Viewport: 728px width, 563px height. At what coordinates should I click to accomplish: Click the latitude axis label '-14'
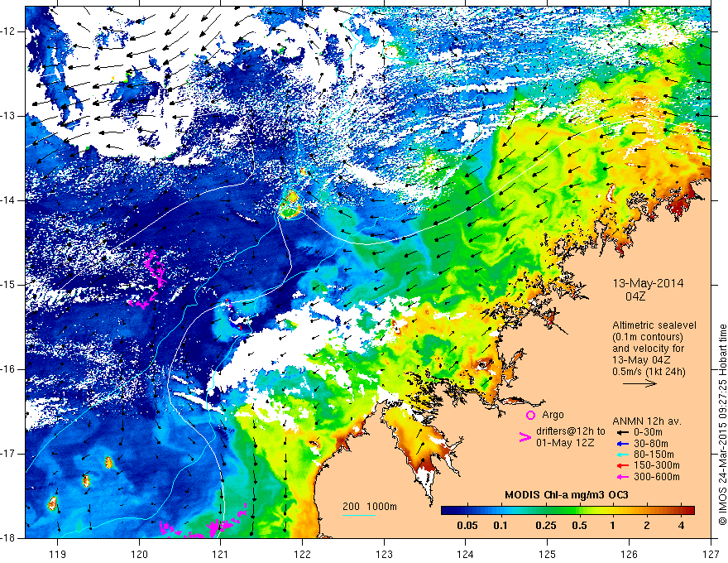click(9, 200)
